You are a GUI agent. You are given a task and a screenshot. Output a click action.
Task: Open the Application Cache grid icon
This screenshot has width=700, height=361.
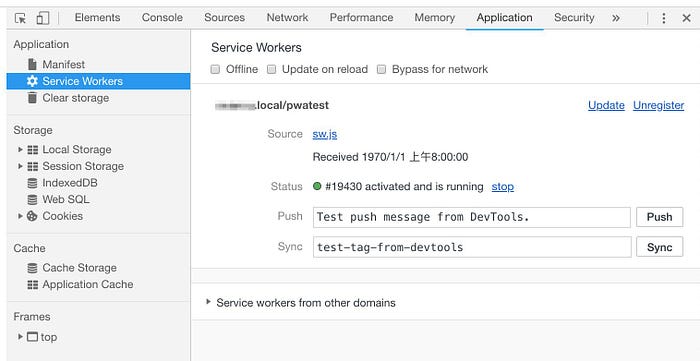click(33, 285)
